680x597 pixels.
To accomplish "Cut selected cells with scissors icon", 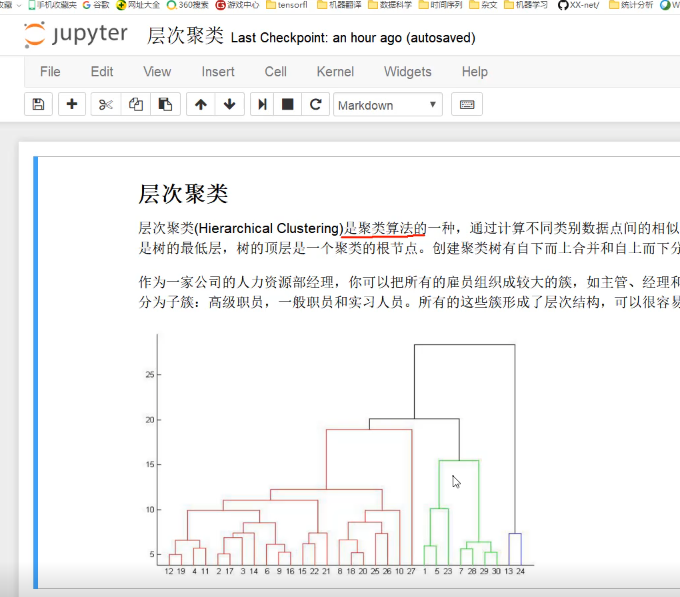I will 106,105.
